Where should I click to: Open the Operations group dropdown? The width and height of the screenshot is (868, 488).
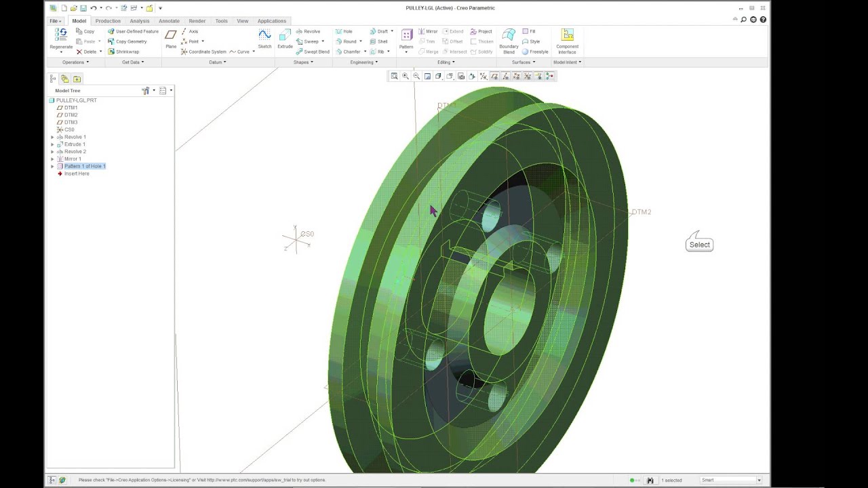pos(75,62)
